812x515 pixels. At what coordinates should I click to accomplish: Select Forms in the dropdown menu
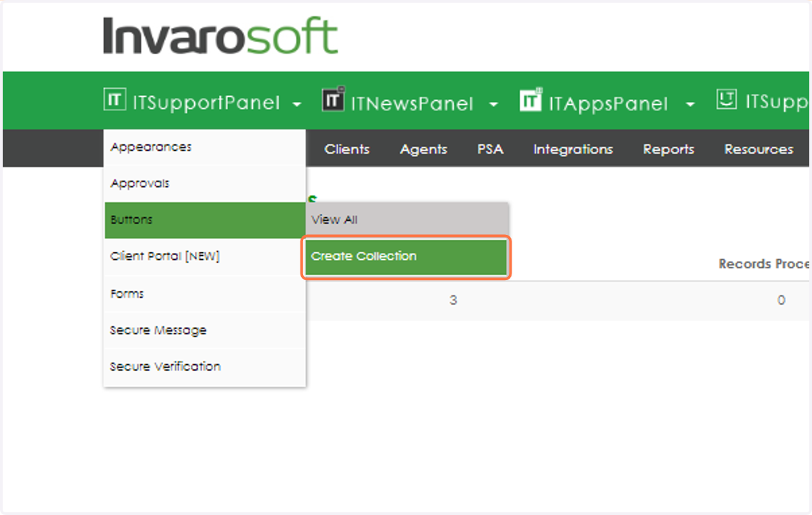point(205,294)
